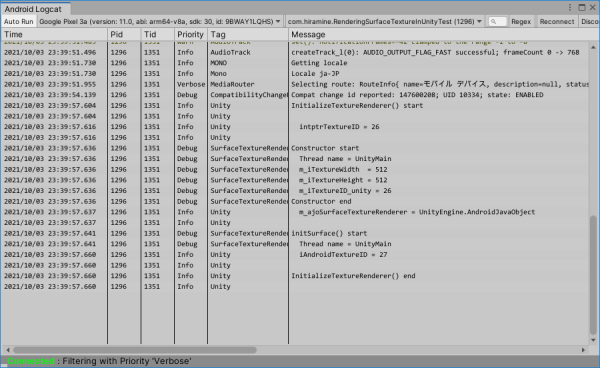Image resolution: width=600 pixels, height=368 pixels.
Task: Select 'm_iTextureHeight = 512' log message
Action: (343, 180)
